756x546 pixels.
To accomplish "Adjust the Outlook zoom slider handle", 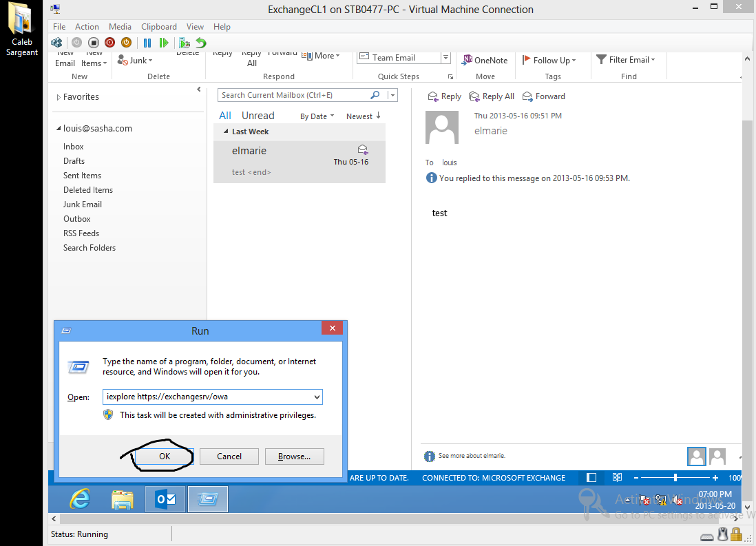I will tap(675, 478).
